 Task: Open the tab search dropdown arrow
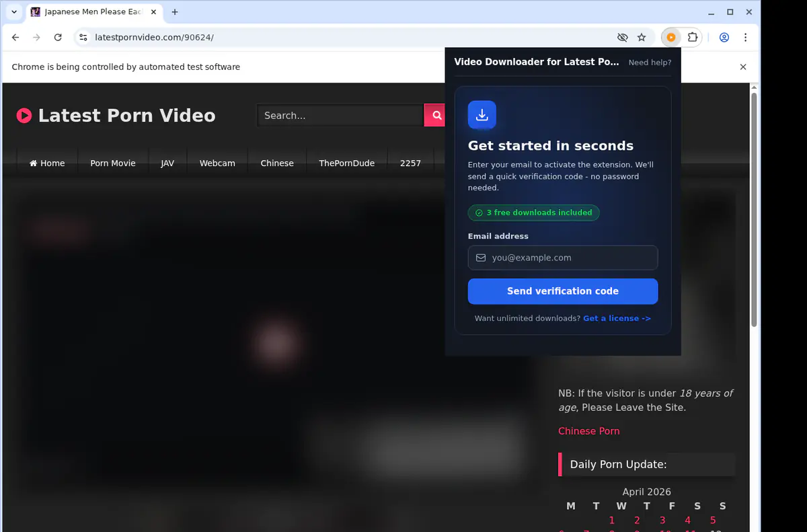click(x=14, y=12)
